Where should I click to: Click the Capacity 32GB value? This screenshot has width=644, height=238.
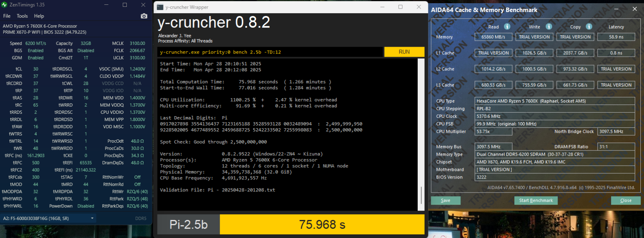pyautogui.click(x=86, y=43)
